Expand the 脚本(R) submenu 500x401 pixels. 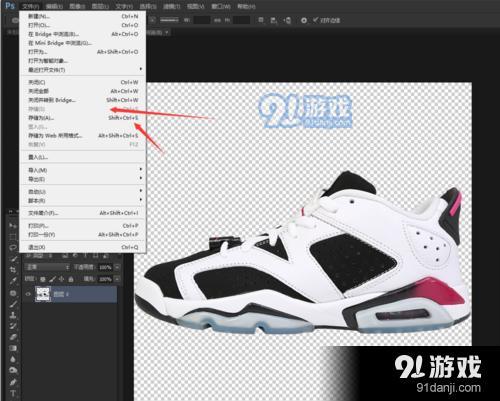[82, 201]
